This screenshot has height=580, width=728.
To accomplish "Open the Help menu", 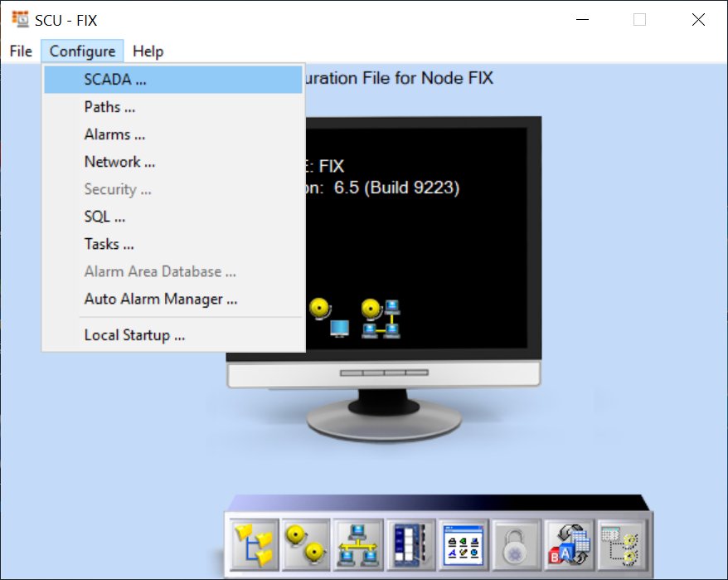I will pos(148,51).
